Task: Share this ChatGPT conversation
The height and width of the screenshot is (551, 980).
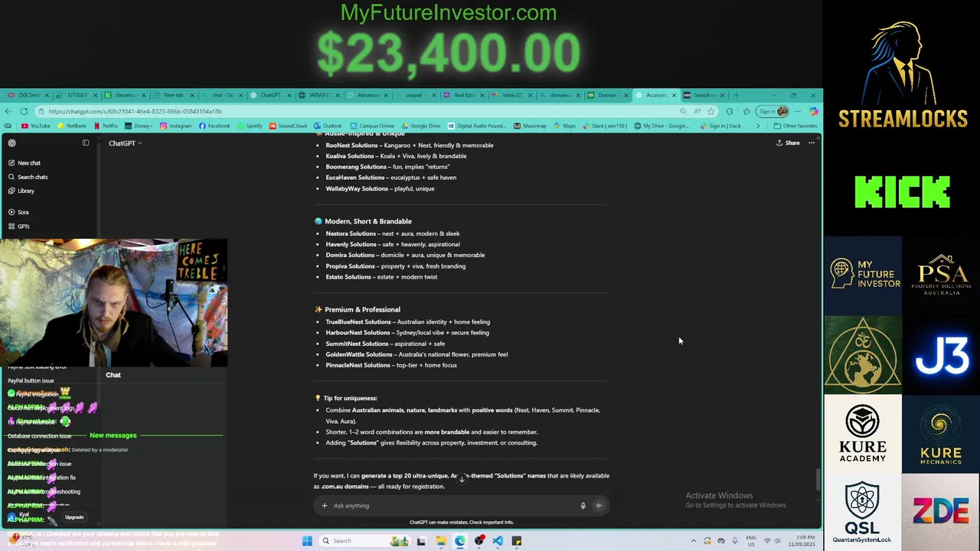Action: tap(788, 143)
